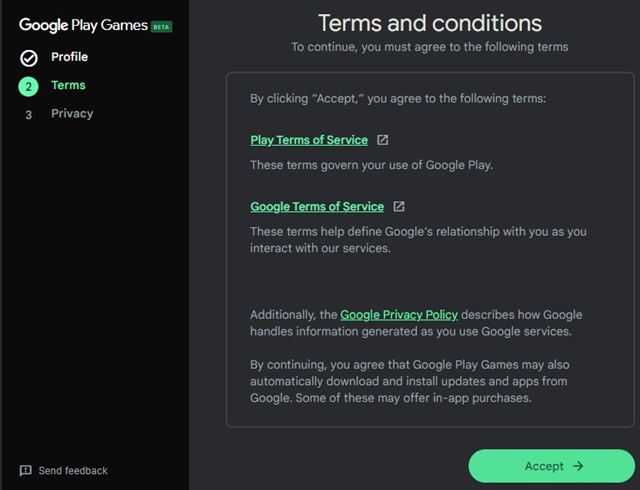Click the Send feedback speech bubble icon
Viewport: 640px width, 490px height.
click(25, 470)
